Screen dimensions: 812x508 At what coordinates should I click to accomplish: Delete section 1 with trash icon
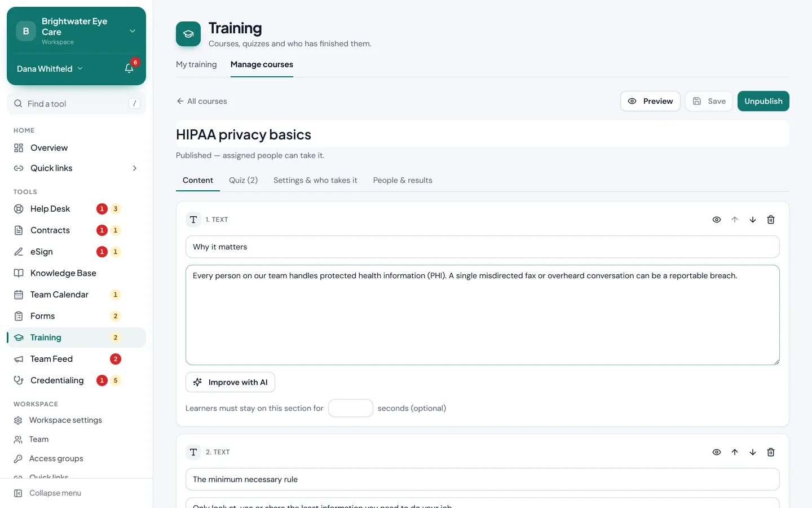coord(771,220)
